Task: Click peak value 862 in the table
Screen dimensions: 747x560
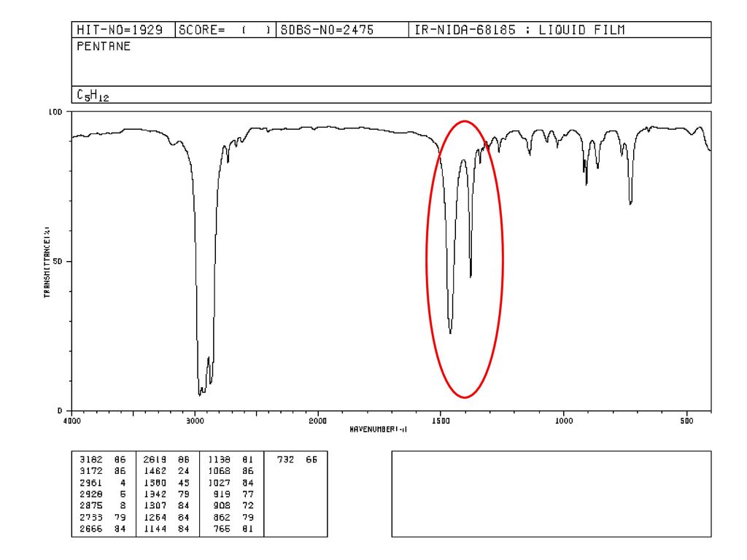Action: pyautogui.click(x=222, y=518)
